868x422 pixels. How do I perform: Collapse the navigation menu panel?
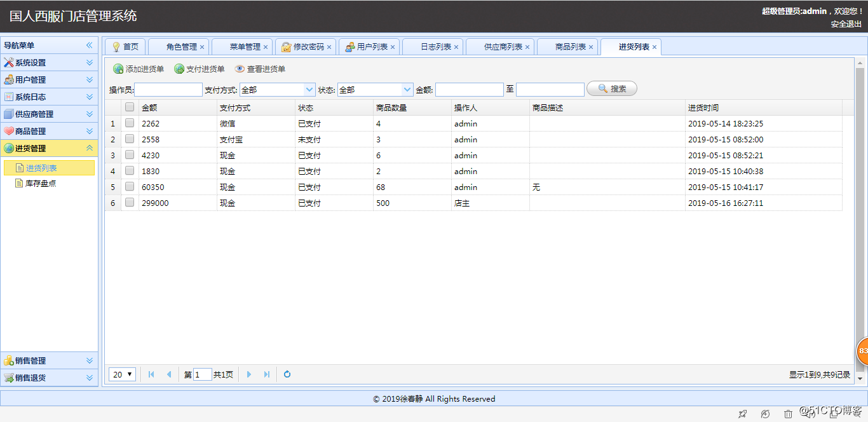[90, 46]
